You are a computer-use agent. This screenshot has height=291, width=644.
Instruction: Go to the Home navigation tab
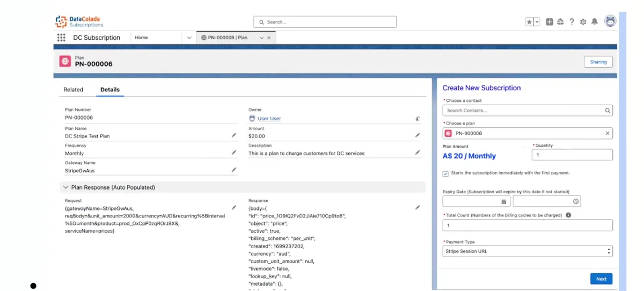[x=142, y=38]
